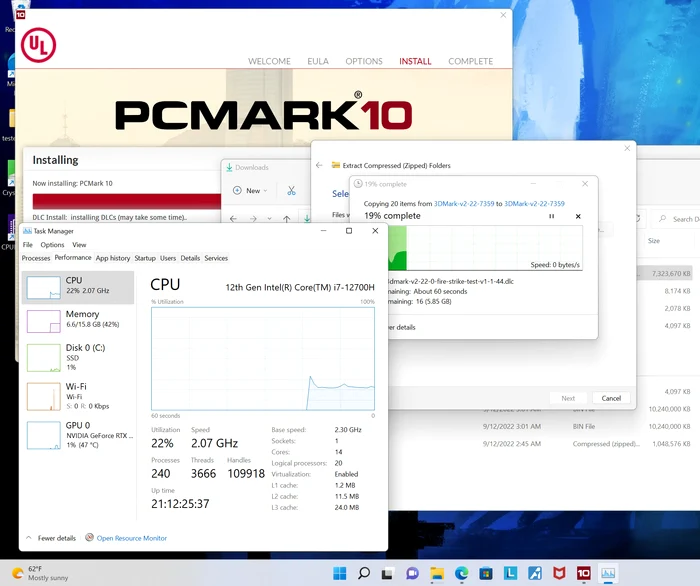Viewport: 700px width, 586px height.
Task: Select GPU 0 in performance sidebar
Action: pyautogui.click(x=78, y=435)
